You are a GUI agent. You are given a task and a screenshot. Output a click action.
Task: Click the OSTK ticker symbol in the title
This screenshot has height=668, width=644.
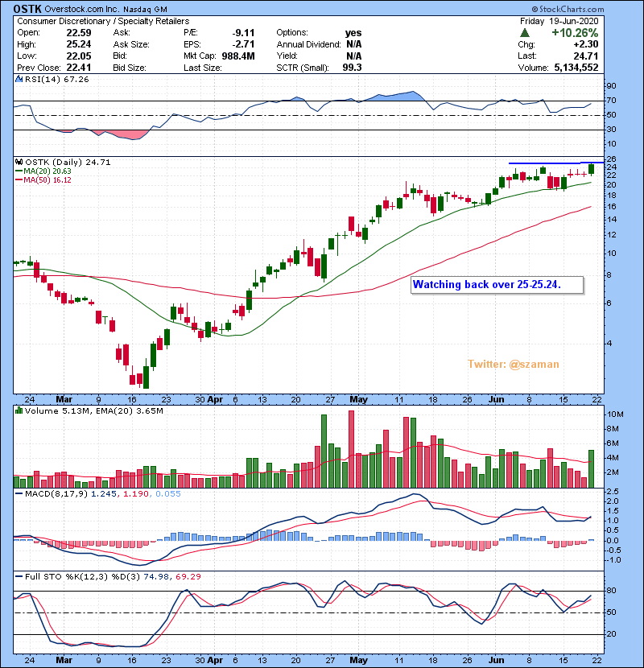(x=27, y=9)
